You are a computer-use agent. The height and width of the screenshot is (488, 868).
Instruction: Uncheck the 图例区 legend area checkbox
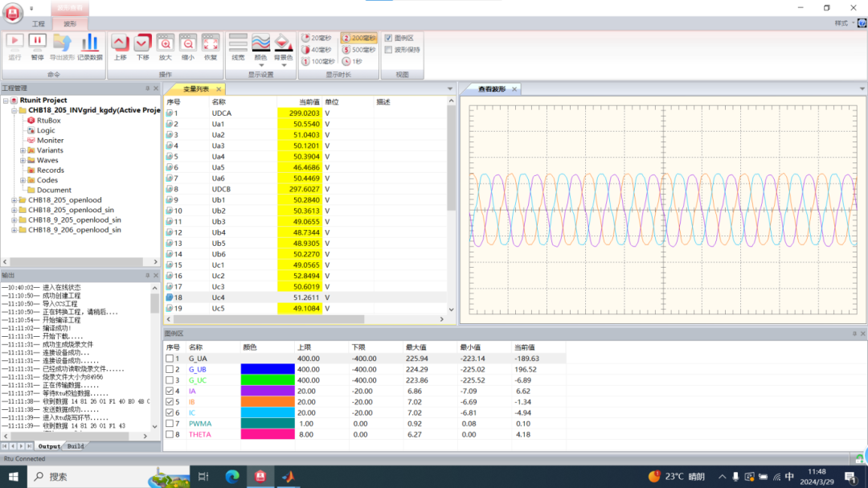[388, 38]
